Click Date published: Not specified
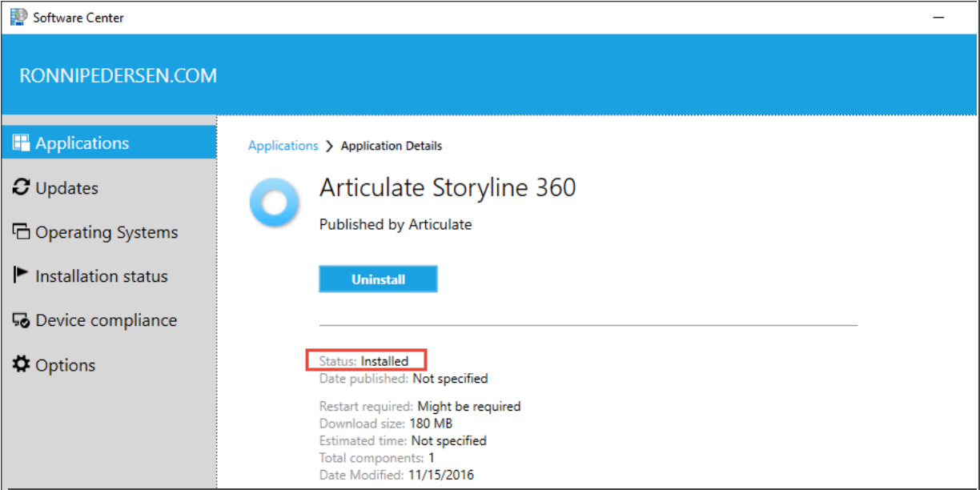 coord(404,379)
